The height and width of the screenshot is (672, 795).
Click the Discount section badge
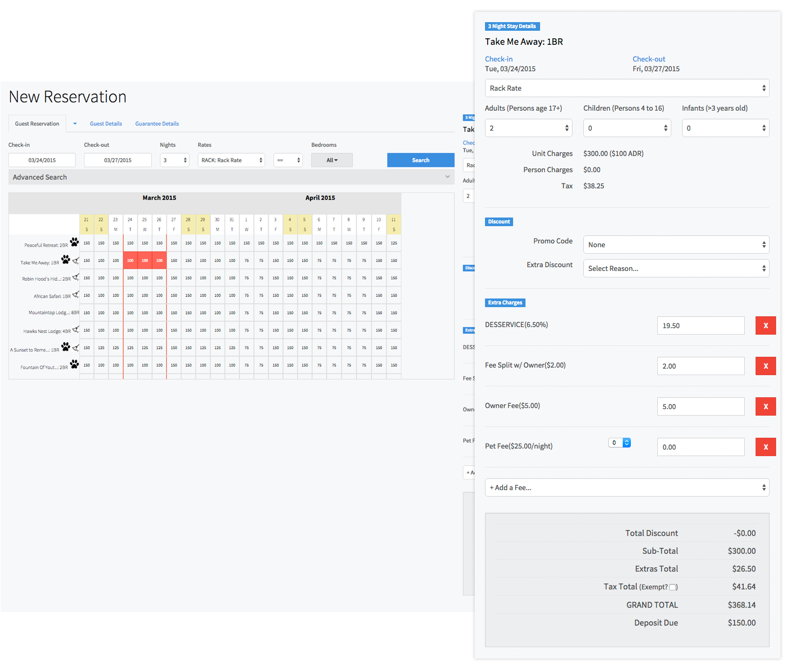point(498,222)
